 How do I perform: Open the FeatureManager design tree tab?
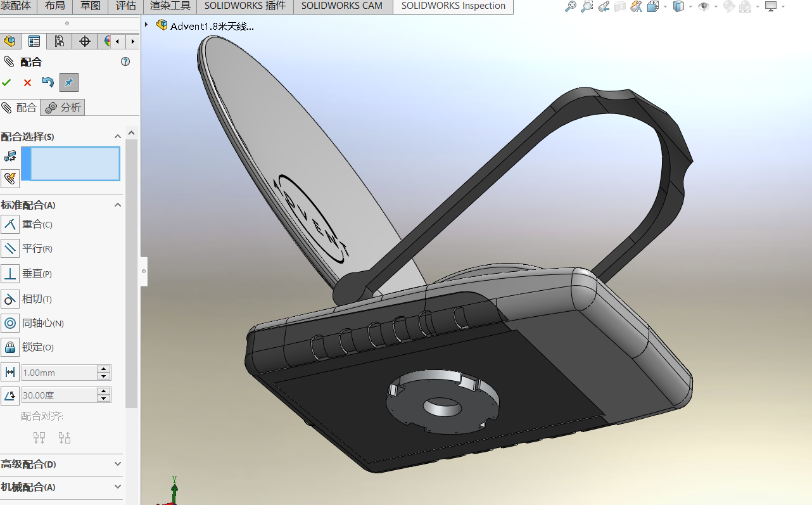tap(9, 42)
